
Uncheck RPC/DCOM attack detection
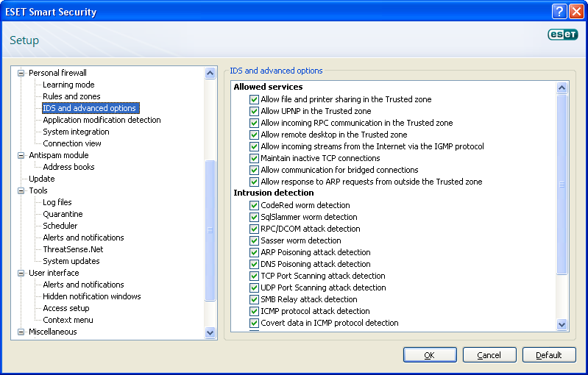point(254,229)
